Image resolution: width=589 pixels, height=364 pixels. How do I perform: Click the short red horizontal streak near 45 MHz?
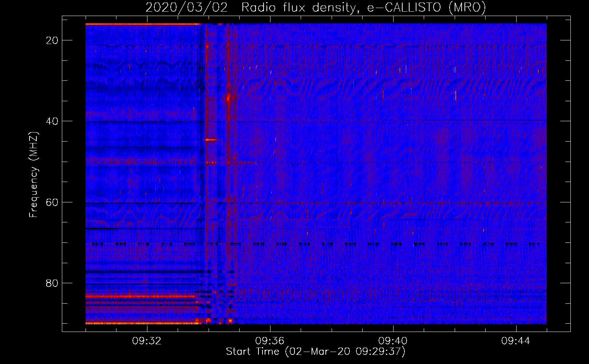(212, 140)
